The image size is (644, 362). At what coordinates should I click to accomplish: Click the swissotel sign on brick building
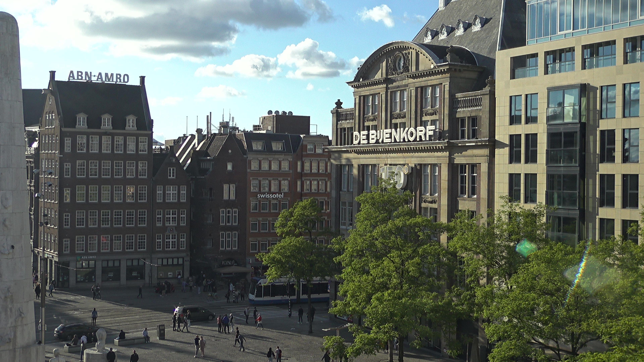click(x=270, y=196)
